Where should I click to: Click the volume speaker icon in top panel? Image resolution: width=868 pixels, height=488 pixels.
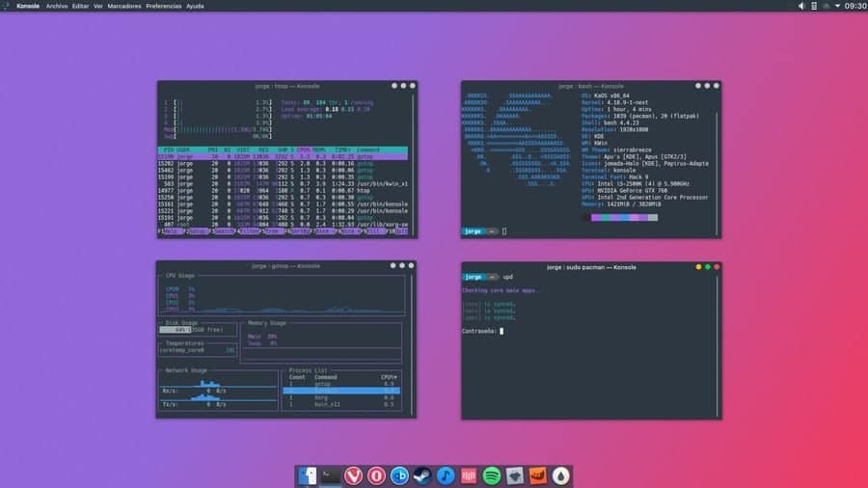(801, 6)
